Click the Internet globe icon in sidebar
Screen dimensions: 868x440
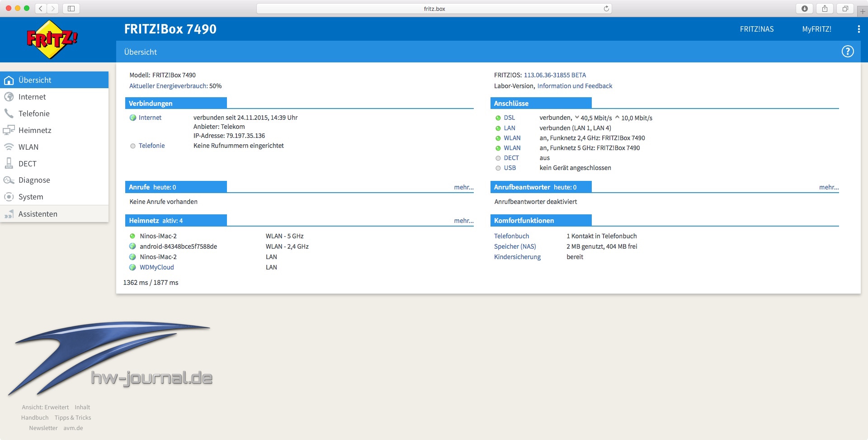point(9,97)
